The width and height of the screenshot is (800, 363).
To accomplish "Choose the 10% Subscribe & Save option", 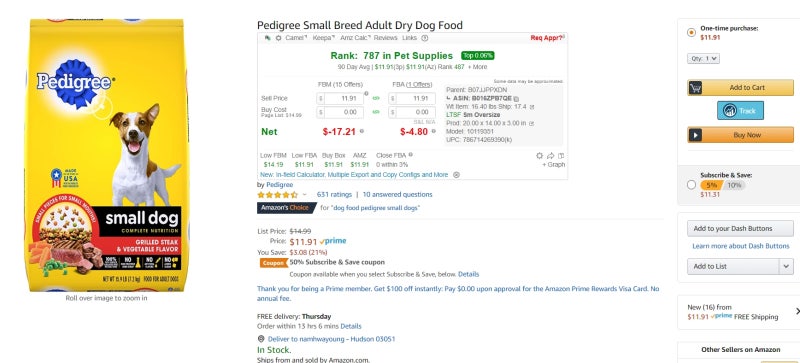I will [x=734, y=185].
